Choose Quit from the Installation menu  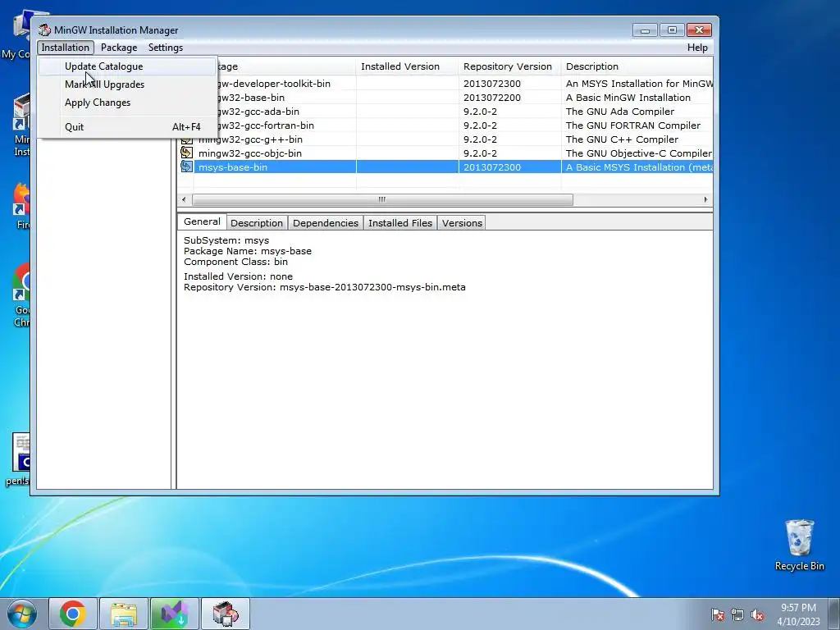pos(127,127)
